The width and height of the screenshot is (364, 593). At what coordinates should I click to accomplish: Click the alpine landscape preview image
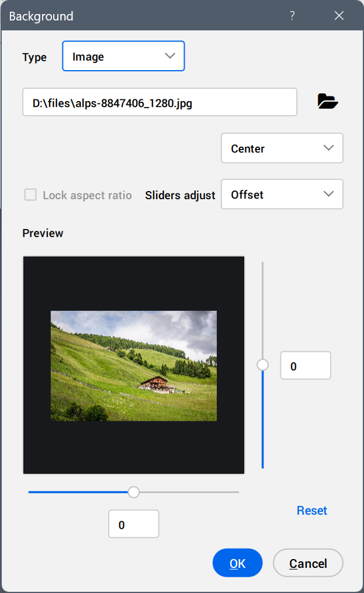point(134,366)
